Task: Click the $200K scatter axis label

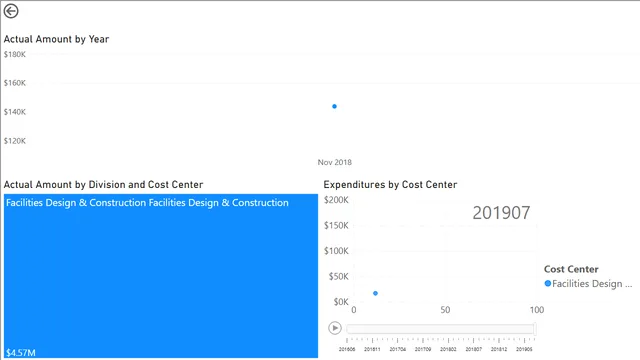Action: click(x=336, y=200)
